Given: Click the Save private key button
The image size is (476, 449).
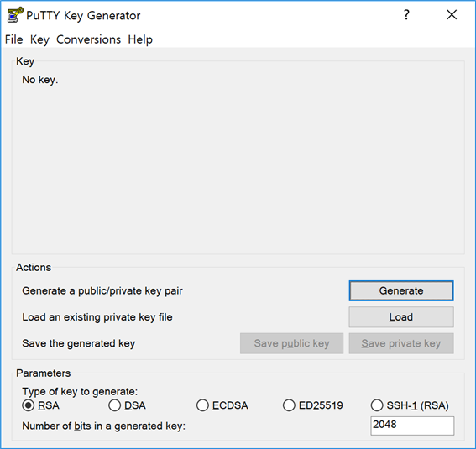Looking at the screenshot, I should (401, 343).
